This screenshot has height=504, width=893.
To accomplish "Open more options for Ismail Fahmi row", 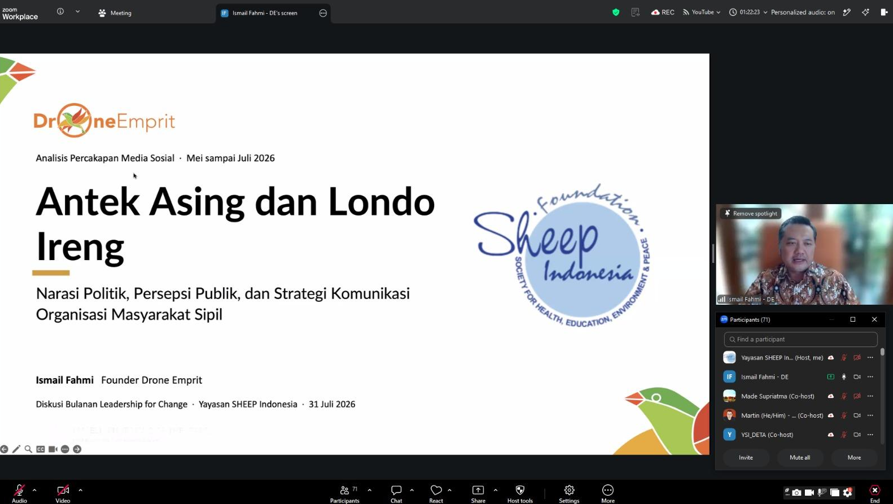I will coord(870,377).
